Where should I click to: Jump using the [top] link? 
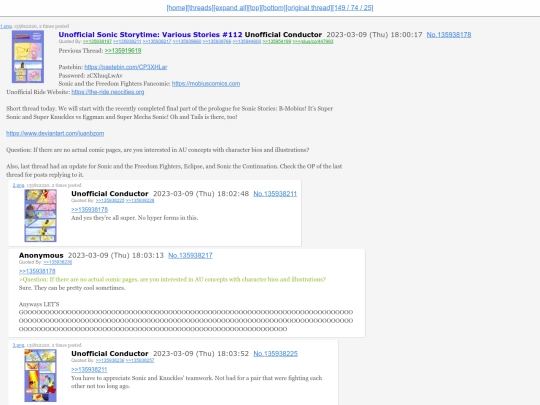coord(254,8)
